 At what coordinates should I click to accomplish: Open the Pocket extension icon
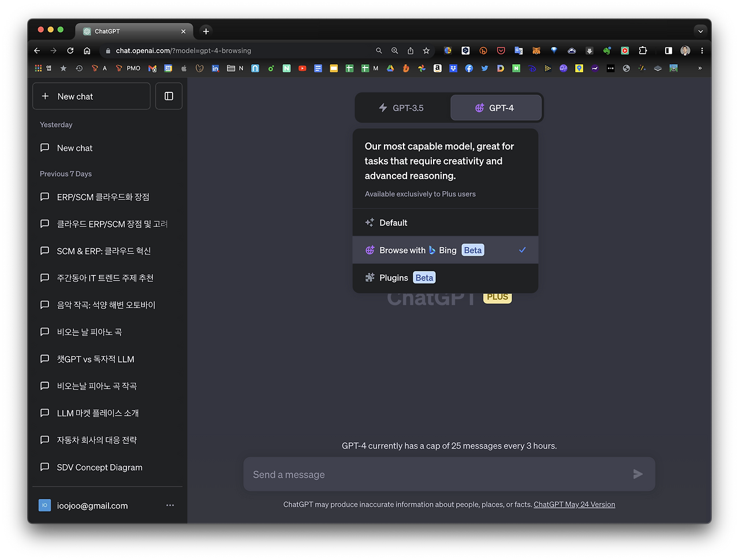(x=501, y=51)
